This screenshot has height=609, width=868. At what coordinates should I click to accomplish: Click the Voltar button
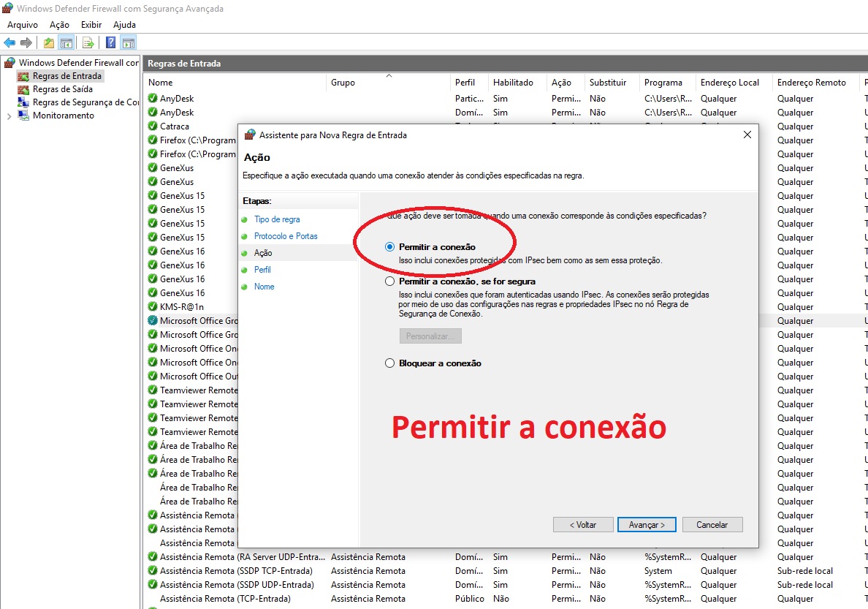click(583, 525)
